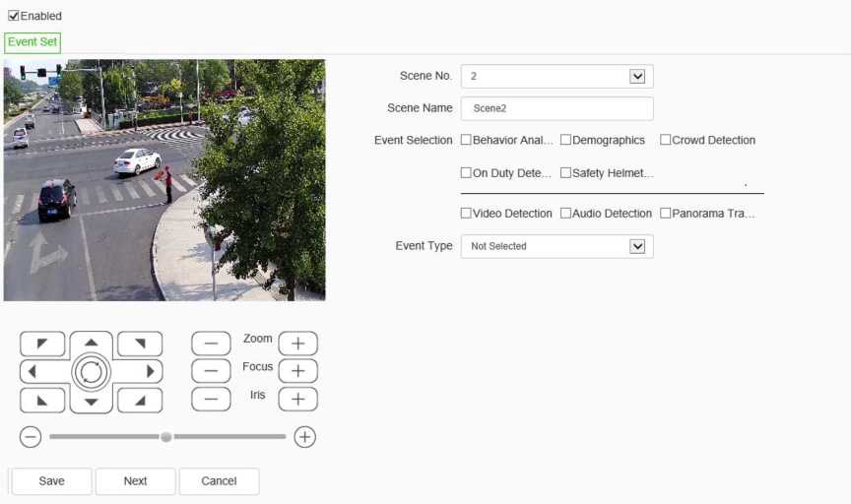Click the Zoom plus button
This screenshot has height=504, width=851.
297,344
